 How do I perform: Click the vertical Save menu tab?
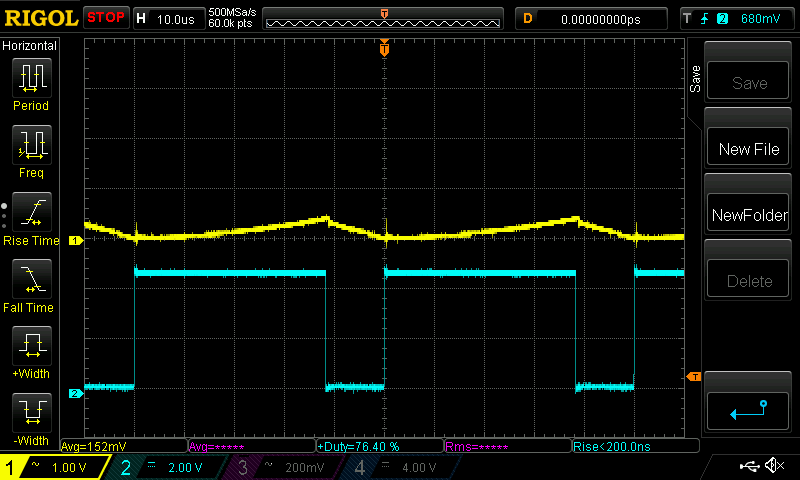[695, 80]
